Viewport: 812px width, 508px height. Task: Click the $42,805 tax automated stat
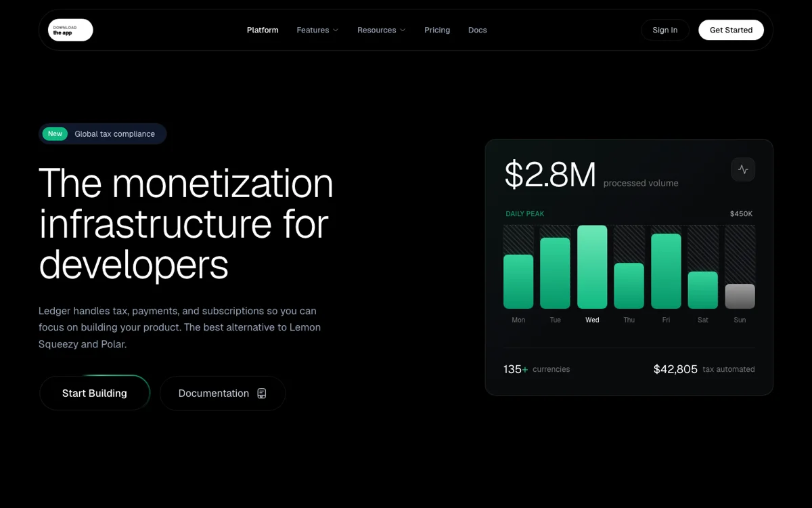click(704, 369)
